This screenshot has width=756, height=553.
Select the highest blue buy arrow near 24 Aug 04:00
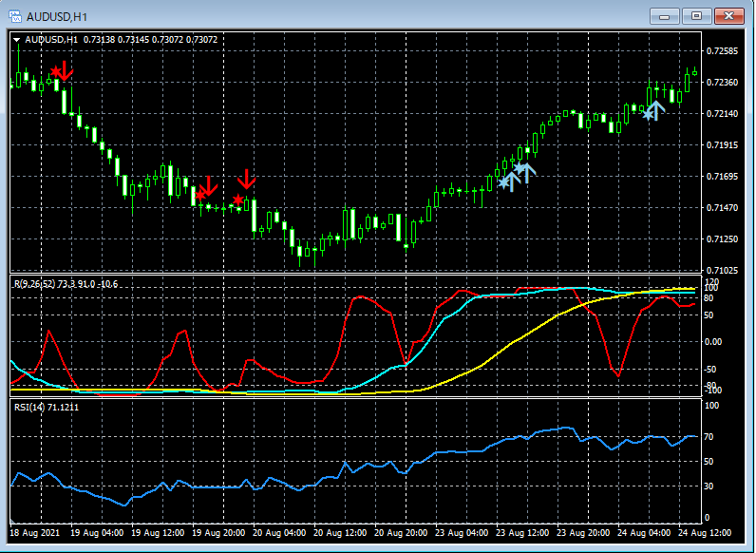(x=656, y=110)
